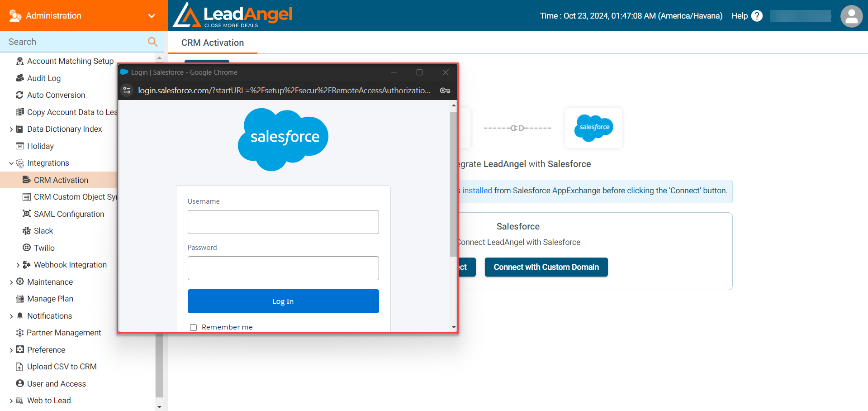Open Account Matching Setup menu item
This screenshot has width=868, height=411.
(70, 61)
